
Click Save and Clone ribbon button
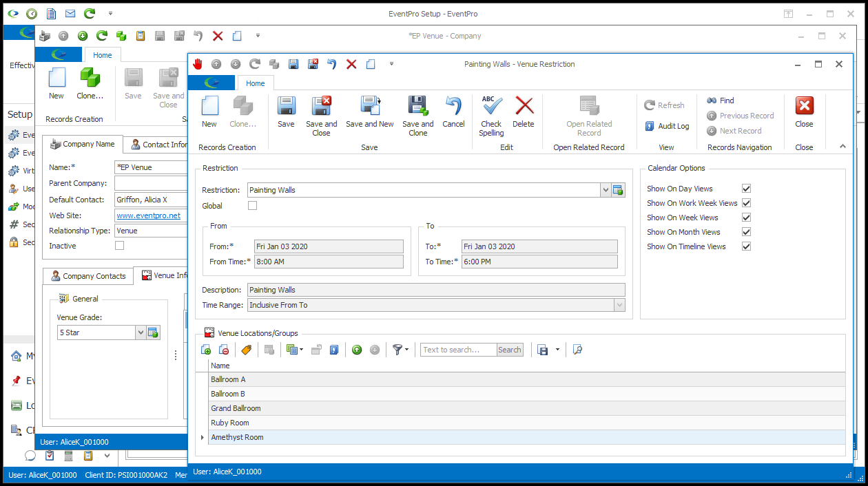[x=418, y=116]
